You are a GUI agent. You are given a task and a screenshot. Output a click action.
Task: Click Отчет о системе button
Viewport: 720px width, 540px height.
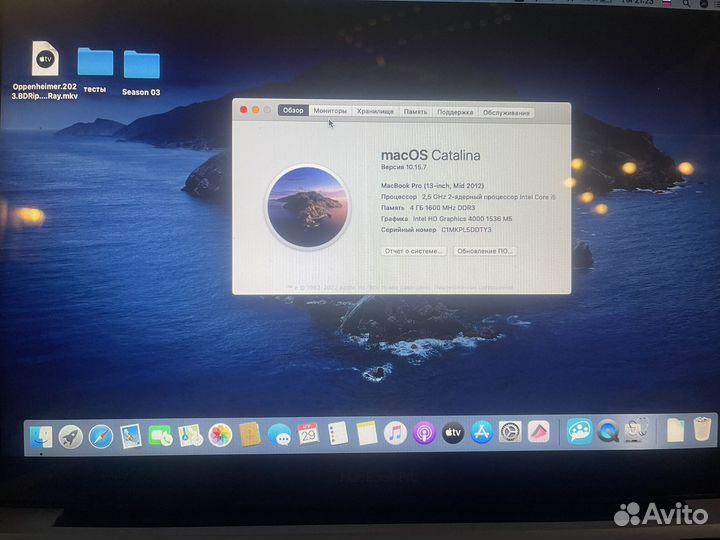[413, 251]
